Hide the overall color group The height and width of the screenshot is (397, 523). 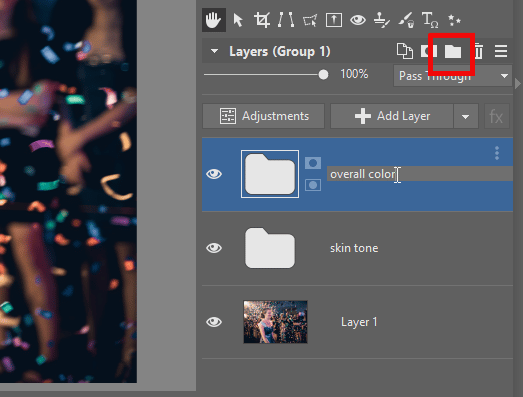click(x=214, y=174)
